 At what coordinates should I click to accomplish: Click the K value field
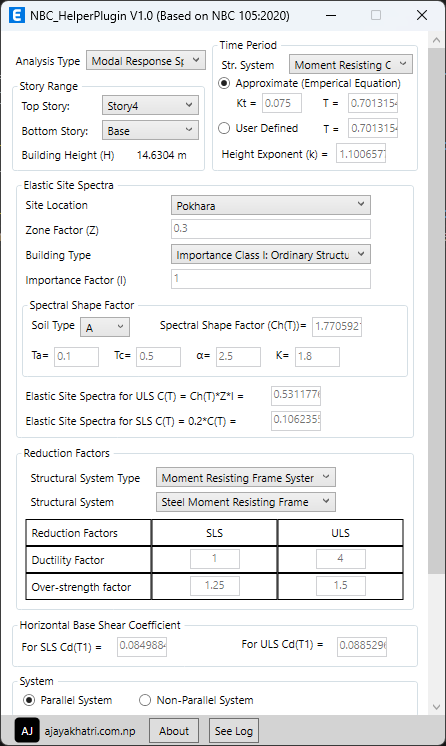click(317, 357)
